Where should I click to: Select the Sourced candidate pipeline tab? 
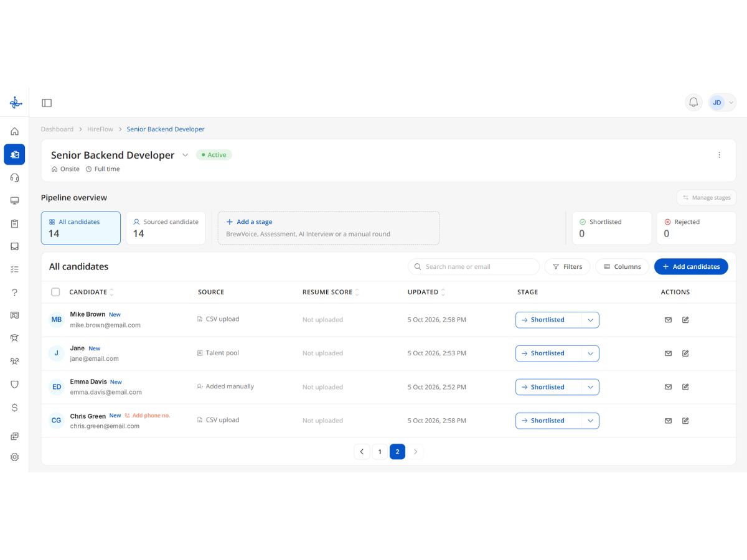click(x=166, y=228)
